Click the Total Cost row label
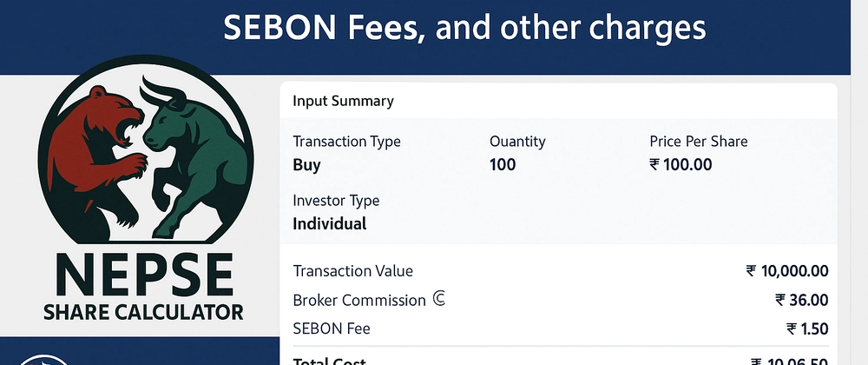868x365 pixels. click(329, 362)
